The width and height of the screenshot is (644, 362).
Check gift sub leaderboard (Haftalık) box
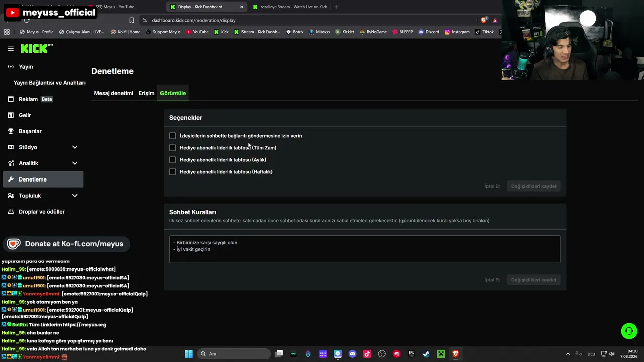point(173,172)
